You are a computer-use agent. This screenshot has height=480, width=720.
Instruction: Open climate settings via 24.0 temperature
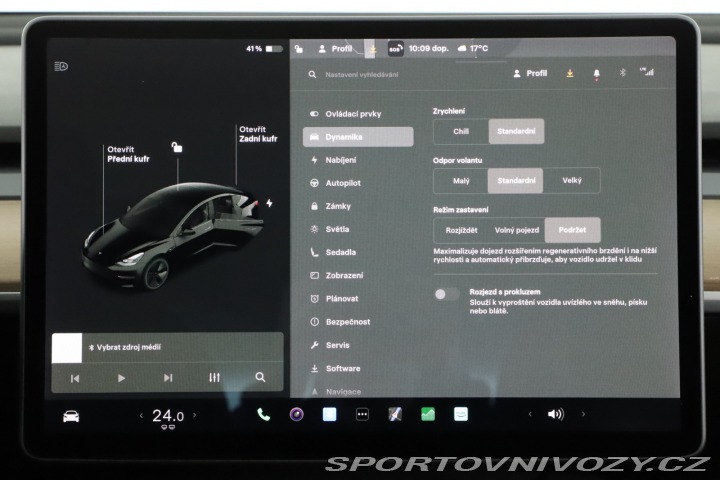(x=168, y=416)
